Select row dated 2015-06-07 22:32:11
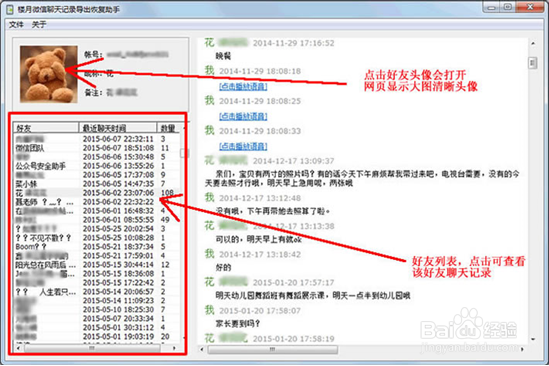Viewport: 549px width, 366px height. (97, 139)
